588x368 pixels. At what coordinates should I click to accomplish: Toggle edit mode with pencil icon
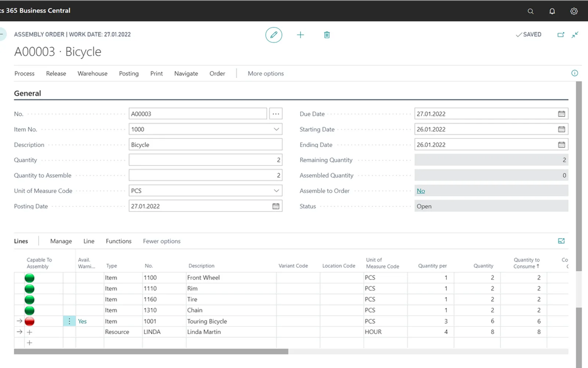click(274, 35)
